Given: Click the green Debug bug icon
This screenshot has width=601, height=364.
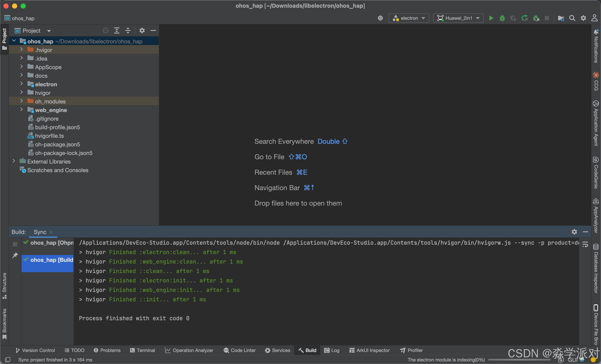Looking at the screenshot, I should [x=502, y=18].
